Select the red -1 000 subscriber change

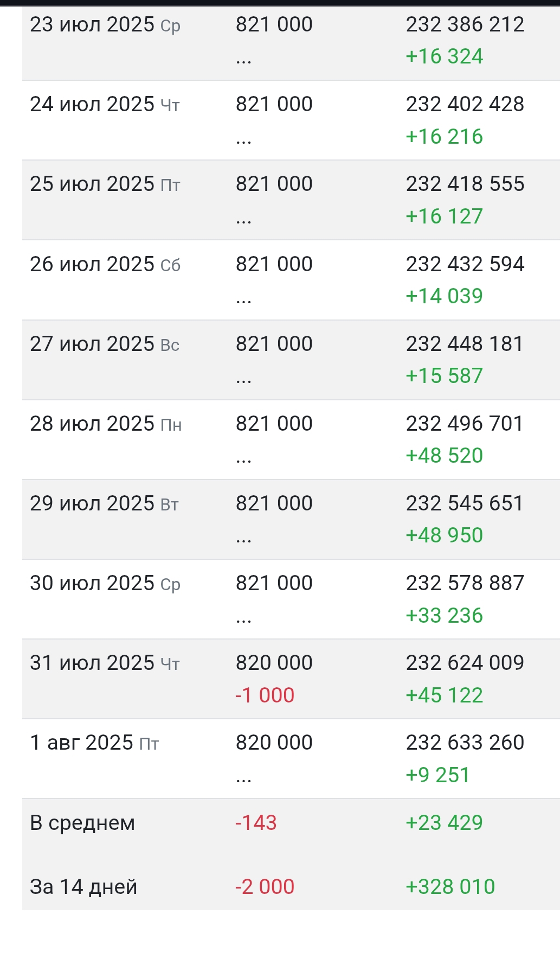tap(265, 695)
